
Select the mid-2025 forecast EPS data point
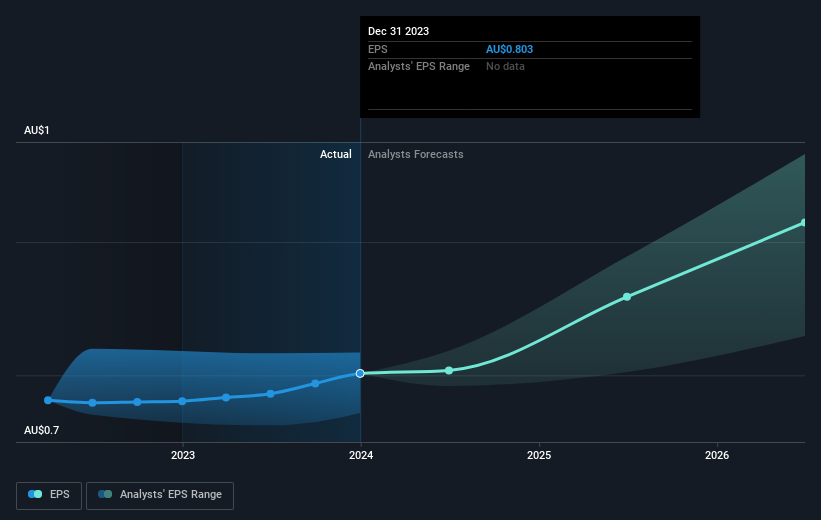coord(627,297)
